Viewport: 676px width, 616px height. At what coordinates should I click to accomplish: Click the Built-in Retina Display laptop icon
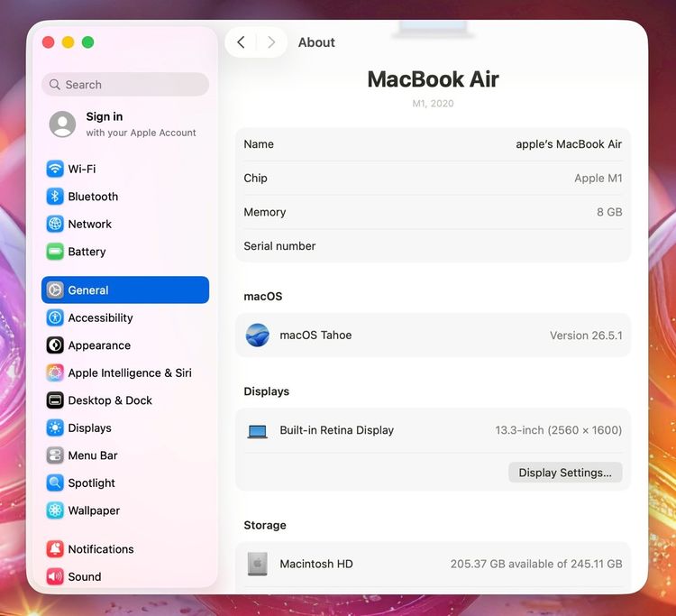pyautogui.click(x=258, y=431)
